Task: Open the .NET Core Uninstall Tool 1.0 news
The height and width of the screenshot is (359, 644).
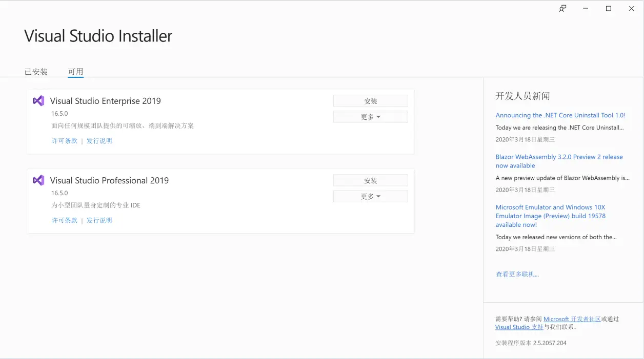Action: pyautogui.click(x=560, y=115)
